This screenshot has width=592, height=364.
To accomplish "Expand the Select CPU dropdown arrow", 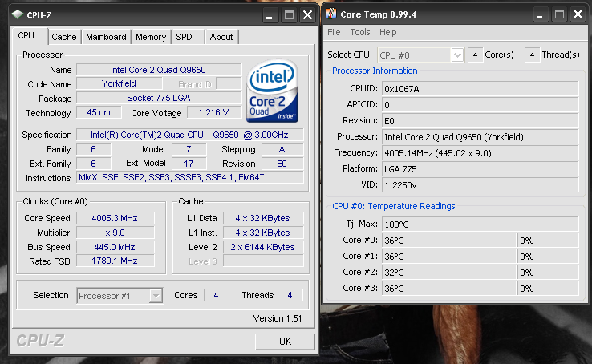I will [457, 55].
